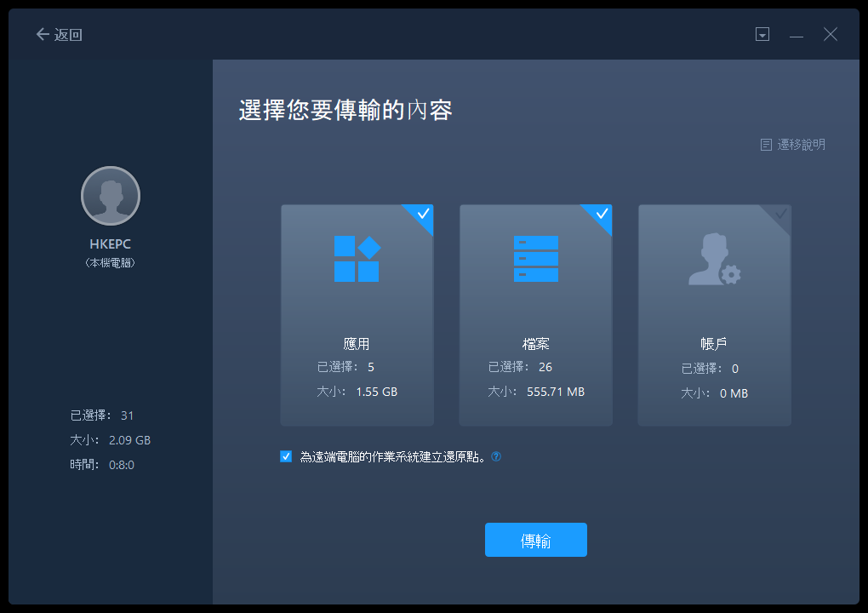This screenshot has height=613, width=868.
Task: Click the restore point label text
Action: tap(394, 457)
